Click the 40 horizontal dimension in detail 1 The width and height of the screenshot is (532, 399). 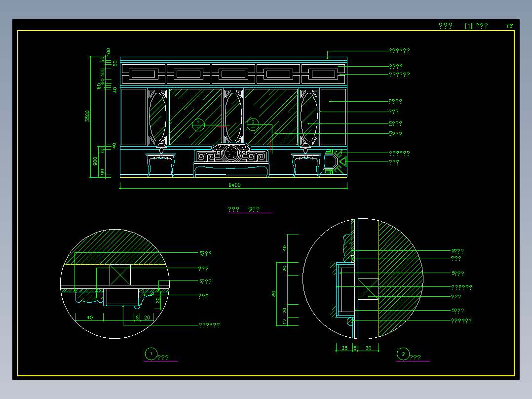point(90,318)
